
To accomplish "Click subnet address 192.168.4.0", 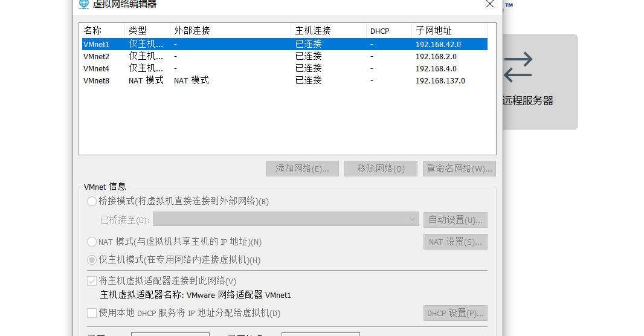I will 436,69.
